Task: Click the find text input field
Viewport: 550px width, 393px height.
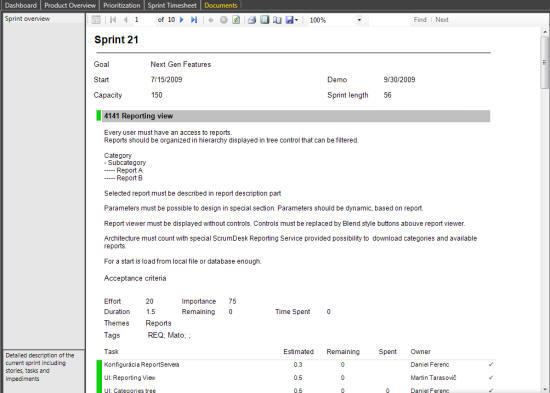Action: (389, 20)
